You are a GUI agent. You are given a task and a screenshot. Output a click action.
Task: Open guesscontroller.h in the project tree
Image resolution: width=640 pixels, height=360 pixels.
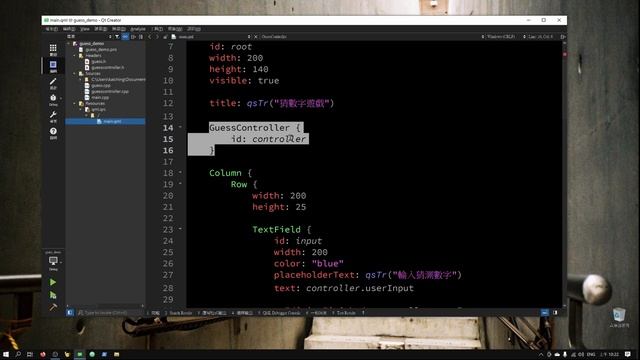108,68
